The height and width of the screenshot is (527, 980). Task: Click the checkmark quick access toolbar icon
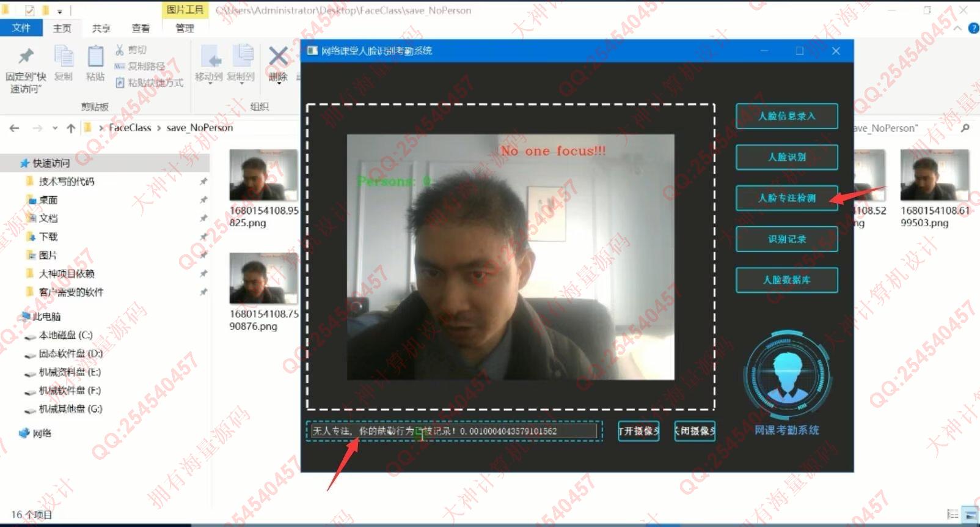[x=29, y=10]
